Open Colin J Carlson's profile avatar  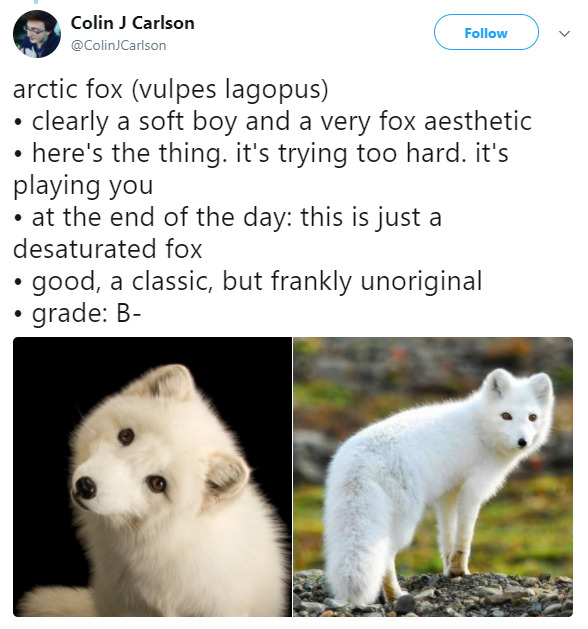(x=37, y=34)
